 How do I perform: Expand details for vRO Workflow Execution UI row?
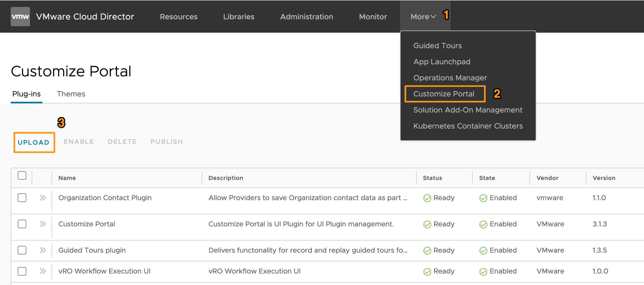tap(43, 271)
